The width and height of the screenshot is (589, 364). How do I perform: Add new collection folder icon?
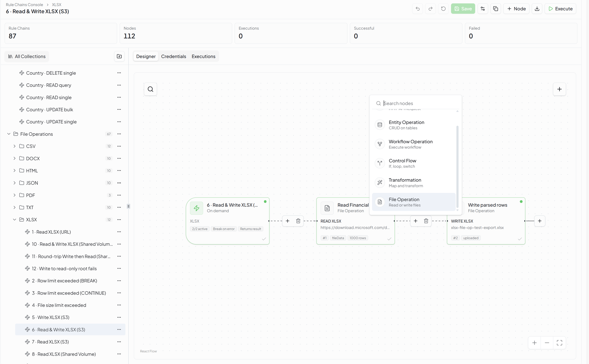tap(119, 56)
